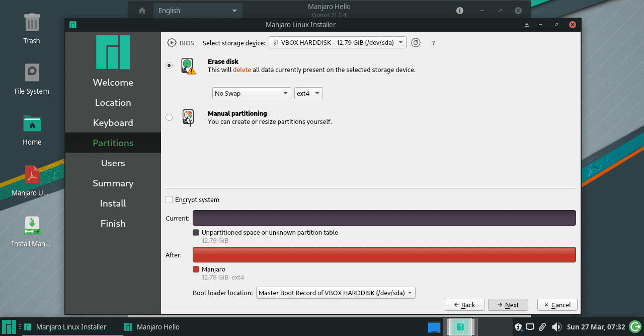Screen dimensions: 644x336
Task: Click the red Manjaro legend swatch
Action: point(196,270)
